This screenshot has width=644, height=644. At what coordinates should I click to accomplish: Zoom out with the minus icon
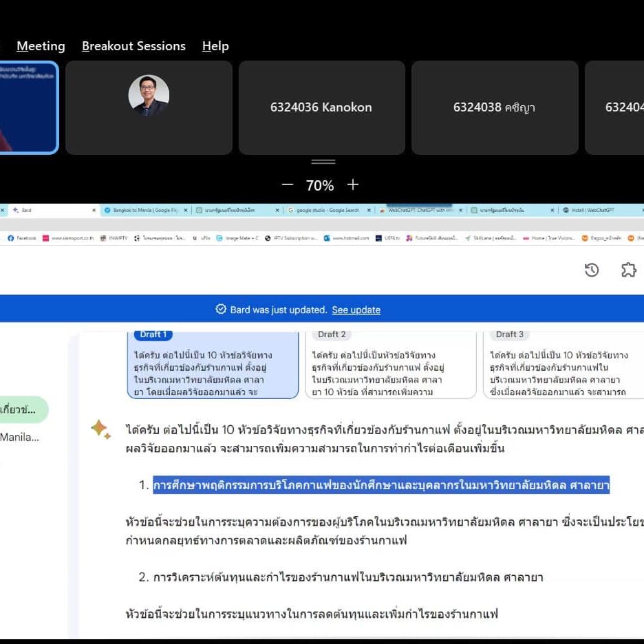pos(288,185)
